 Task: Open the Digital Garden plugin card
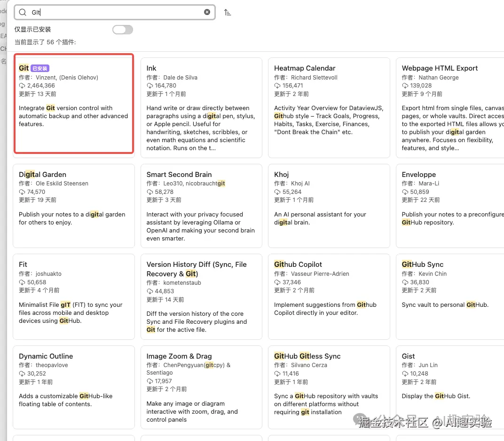click(74, 206)
